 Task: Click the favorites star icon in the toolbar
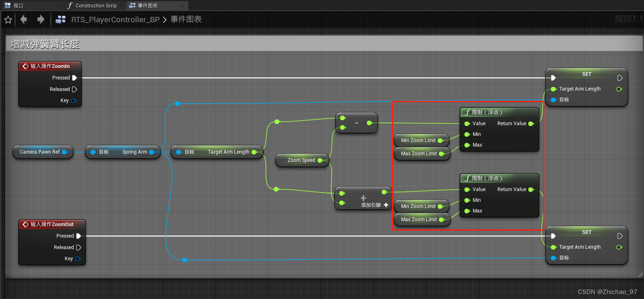click(8, 19)
